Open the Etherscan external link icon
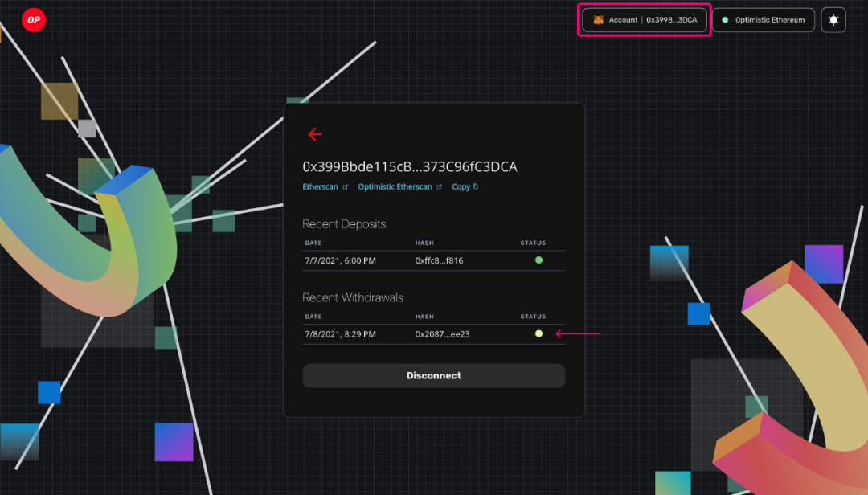868x495 pixels. click(x=346, y=187)
